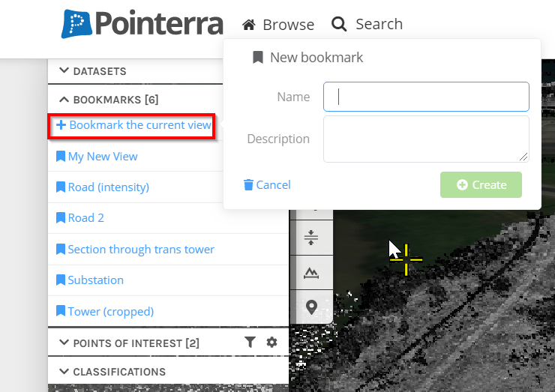Click the green Create button

click(481, 184)
